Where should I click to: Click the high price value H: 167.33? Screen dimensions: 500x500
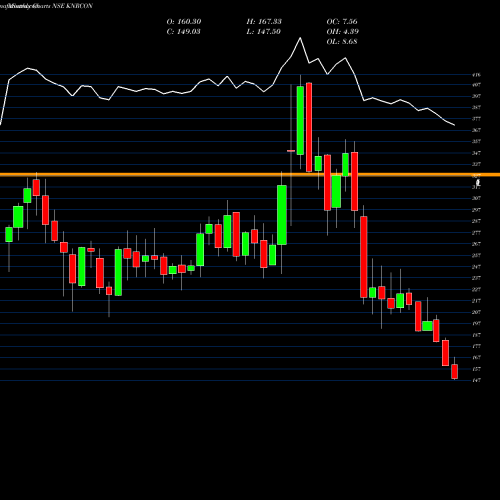pyautogui.click(x=264, y=22)
